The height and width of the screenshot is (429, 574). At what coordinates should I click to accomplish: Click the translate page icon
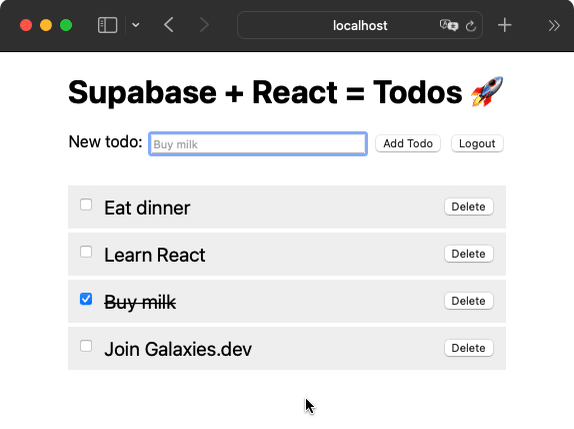click(x=449, y=26)
